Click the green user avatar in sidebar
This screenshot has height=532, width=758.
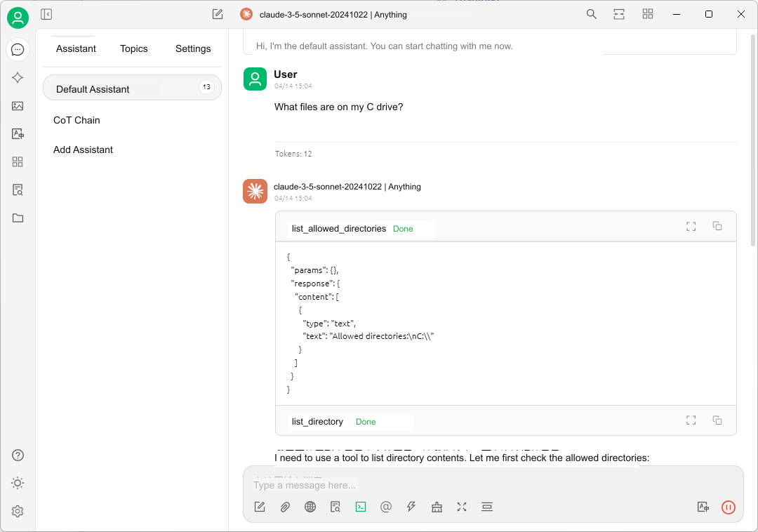(x=18, y=18)
